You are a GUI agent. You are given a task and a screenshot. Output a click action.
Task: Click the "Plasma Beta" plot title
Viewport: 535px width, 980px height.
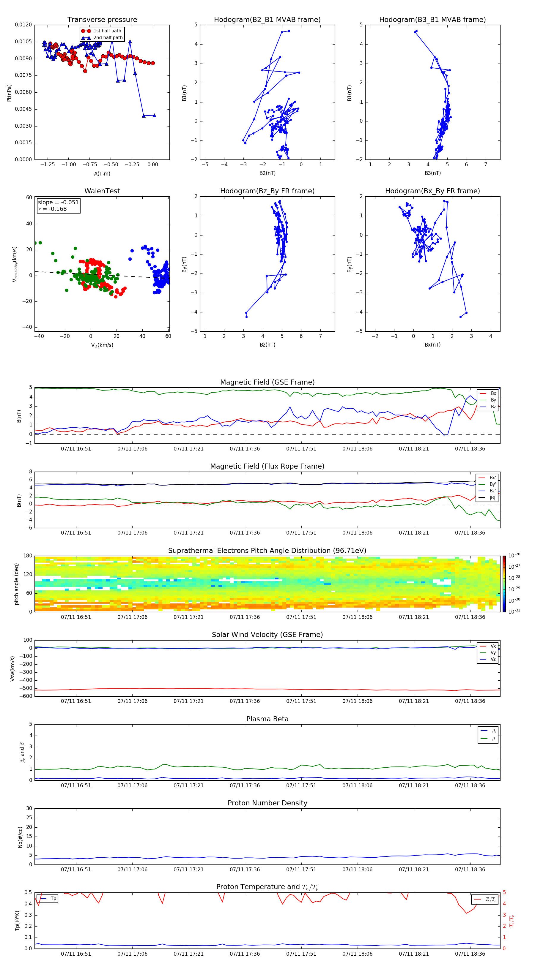click(x=267, y=719)
